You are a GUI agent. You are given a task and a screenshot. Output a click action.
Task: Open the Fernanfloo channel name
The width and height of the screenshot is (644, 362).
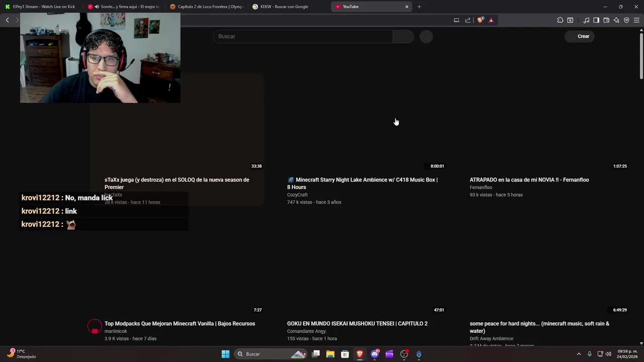coord(481,188)
